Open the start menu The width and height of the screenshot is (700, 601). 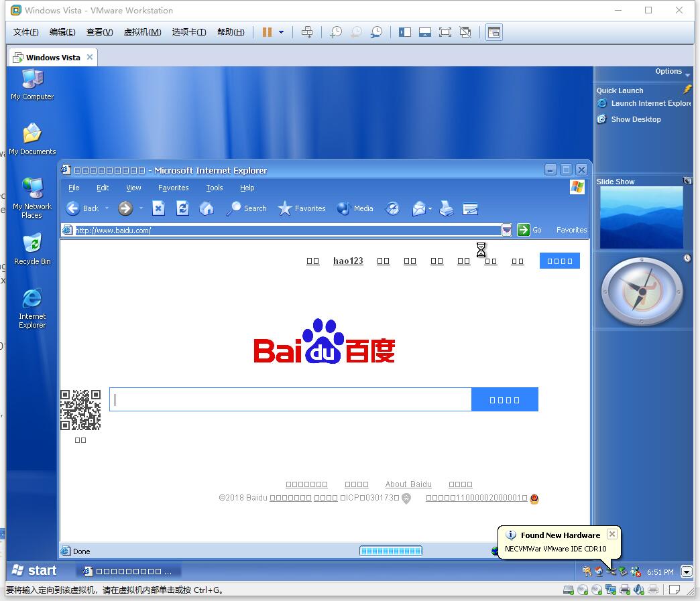[x=34, y=571]
